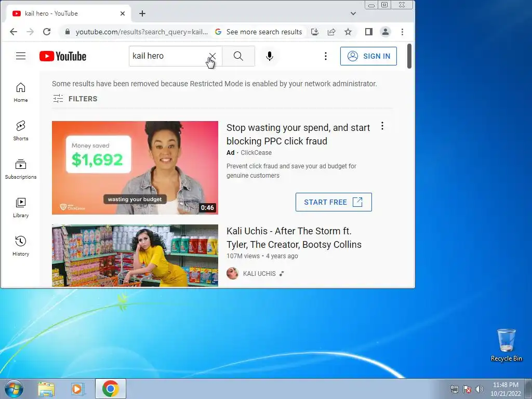Close the 'kail hero - YouTube' tab
The image size is (532, 399).
click(123, 14)
